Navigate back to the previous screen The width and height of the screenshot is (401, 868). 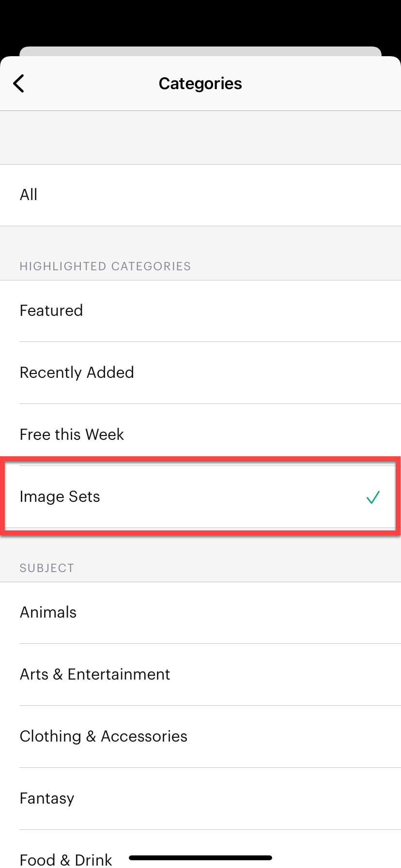coord(18,83)
